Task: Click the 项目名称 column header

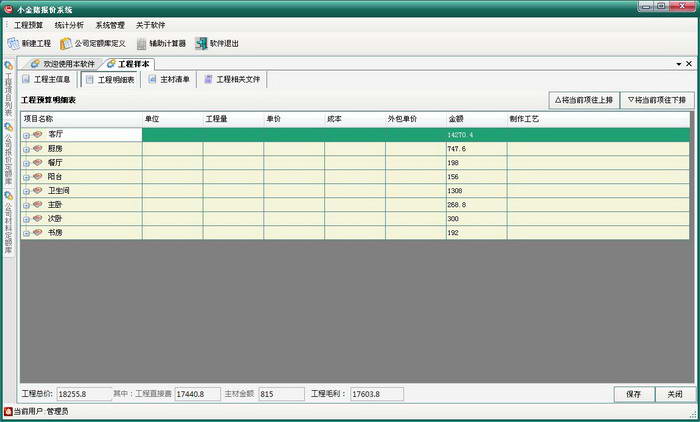Action: click(81, 119)
